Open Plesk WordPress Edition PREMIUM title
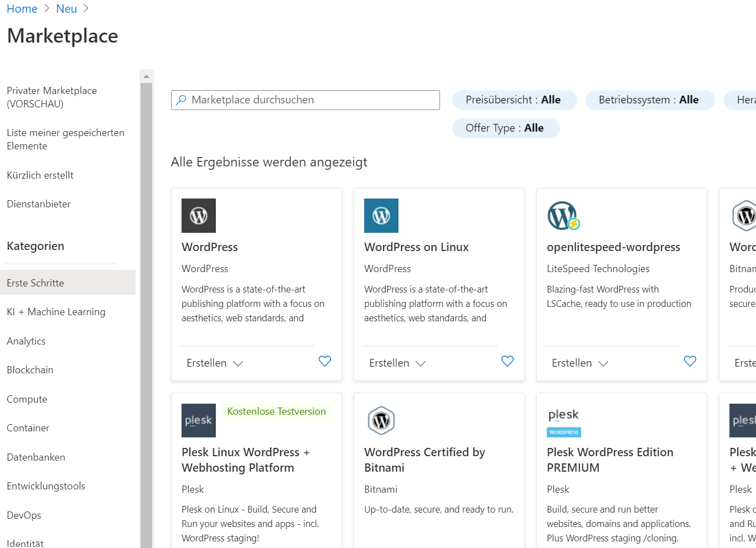The width and height of the screenshot is (756, 548). click(x=610, y=460)
